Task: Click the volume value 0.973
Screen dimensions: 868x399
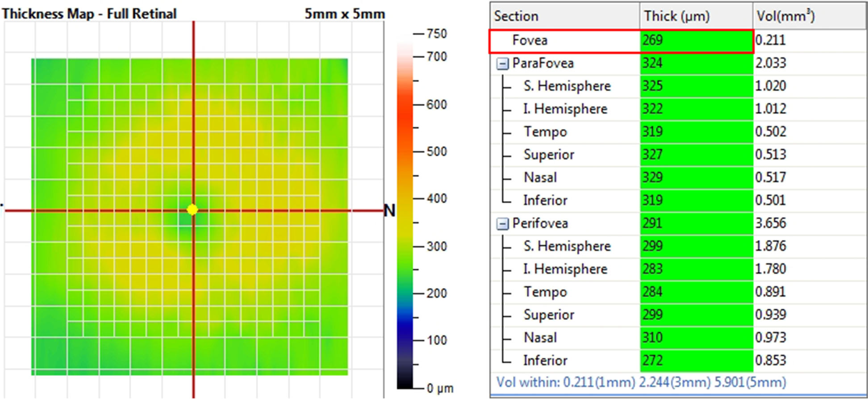Action: tap(771, 337)
